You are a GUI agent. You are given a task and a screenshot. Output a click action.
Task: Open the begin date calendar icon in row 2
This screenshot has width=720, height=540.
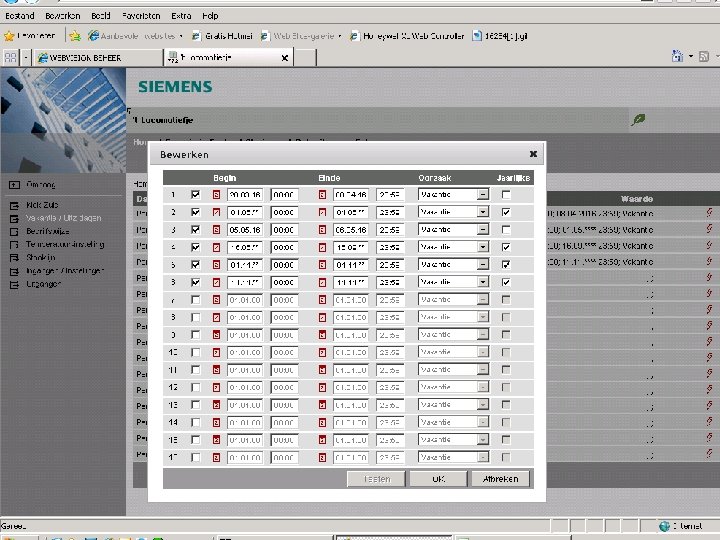click(216, 212)
